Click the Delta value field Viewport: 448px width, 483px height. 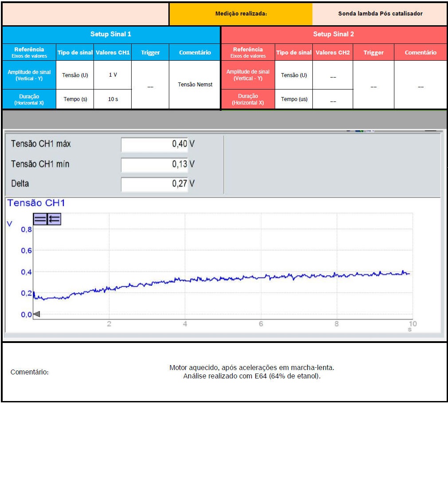pos(158,184)
